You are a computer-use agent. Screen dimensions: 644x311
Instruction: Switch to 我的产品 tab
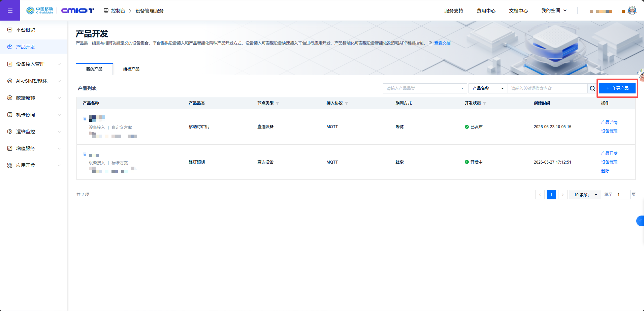pos(94,69)
